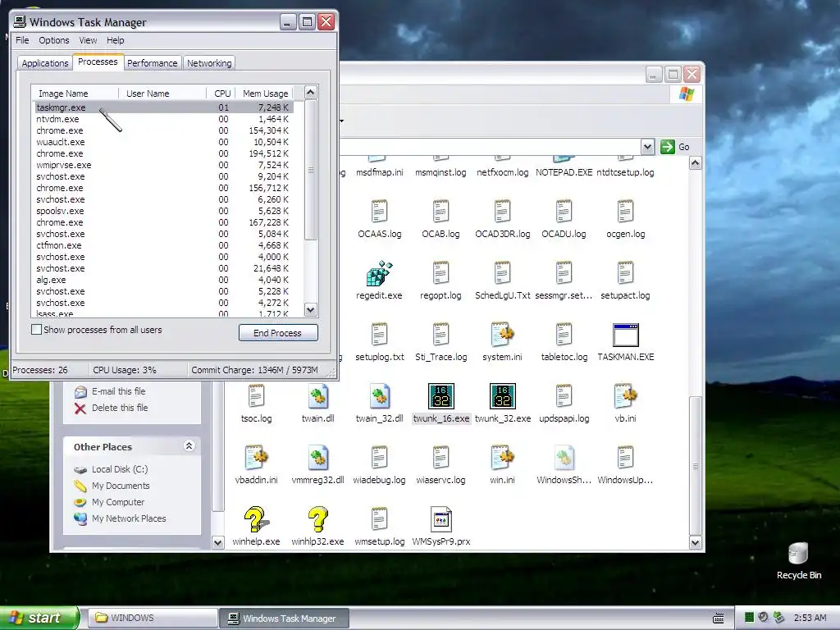Click Explorer left pane scroll down arrow
Image resolution: width=840 pixels, height=630 pixels.
[x=217, y=543]
